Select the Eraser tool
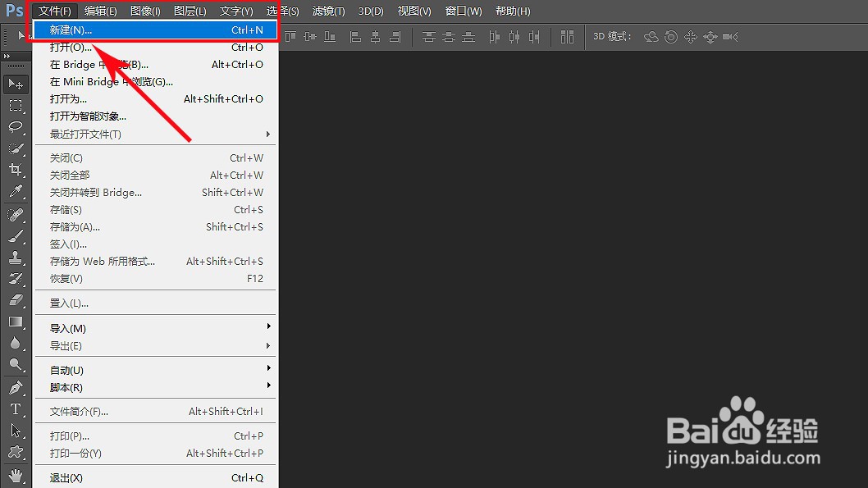Viewport: 868px width, 488px height. 16,300
